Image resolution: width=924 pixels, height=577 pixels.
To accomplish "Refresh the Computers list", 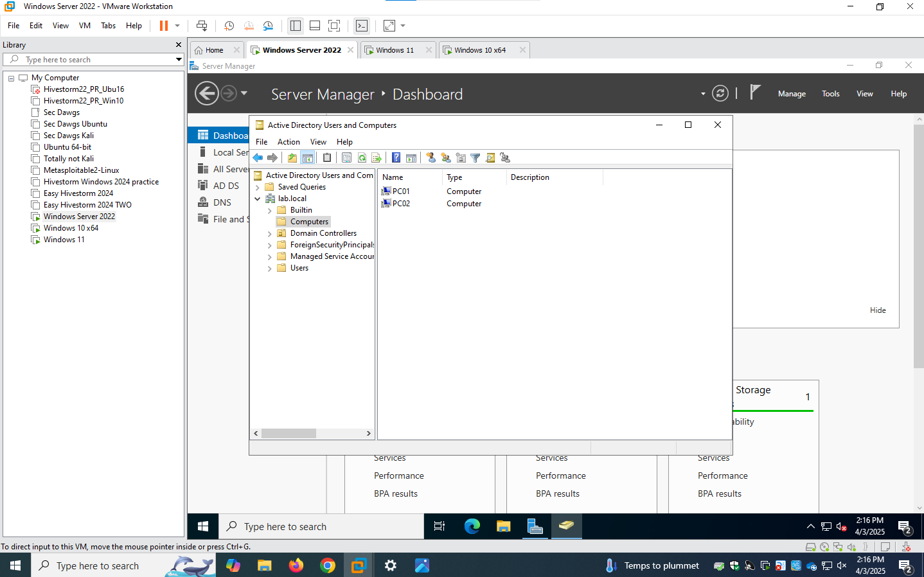I will [x=362, y=157].
